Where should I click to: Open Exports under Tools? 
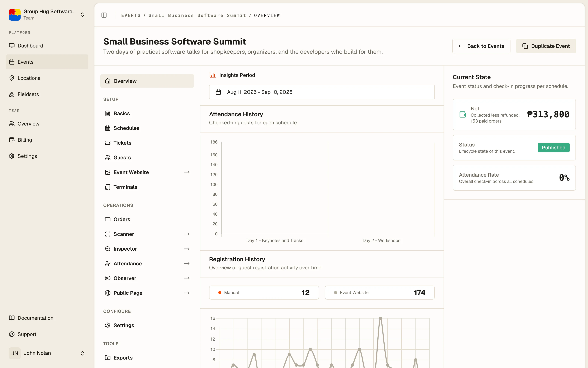click(x=147, y=358)
